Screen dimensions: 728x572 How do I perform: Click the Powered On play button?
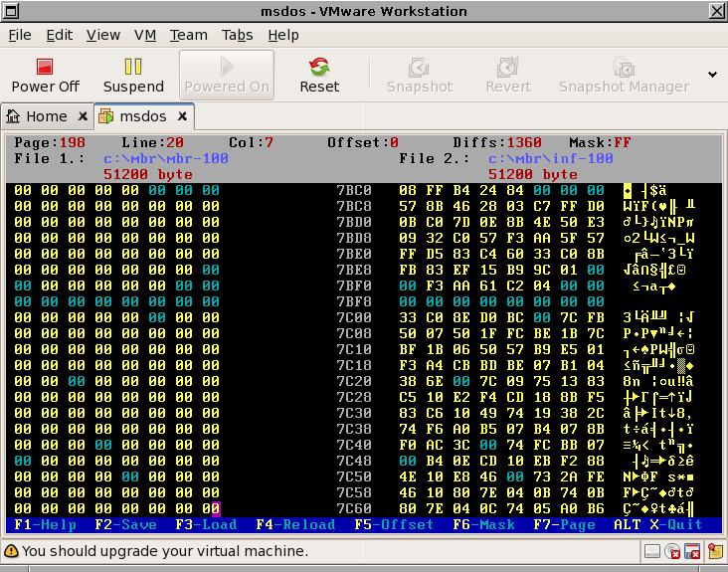pyautogui.click(x=227, y=76)
